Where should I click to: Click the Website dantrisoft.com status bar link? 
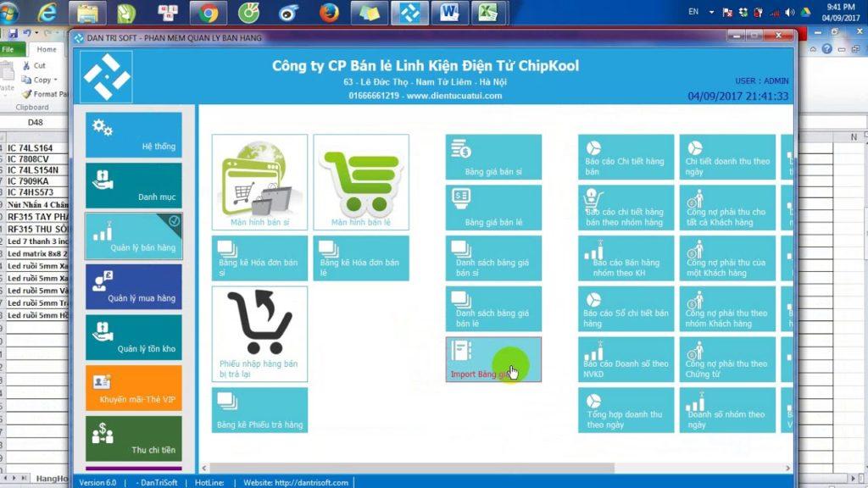point(296,482)
